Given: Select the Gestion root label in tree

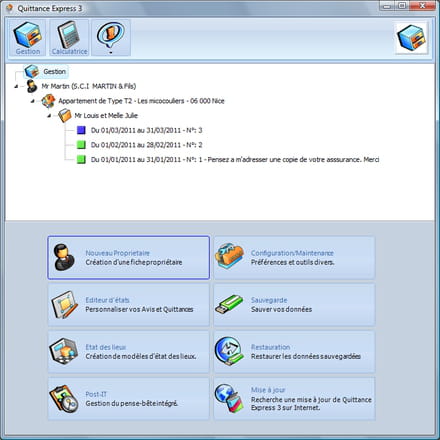Looking at the screenshot, I should point(54,71).
